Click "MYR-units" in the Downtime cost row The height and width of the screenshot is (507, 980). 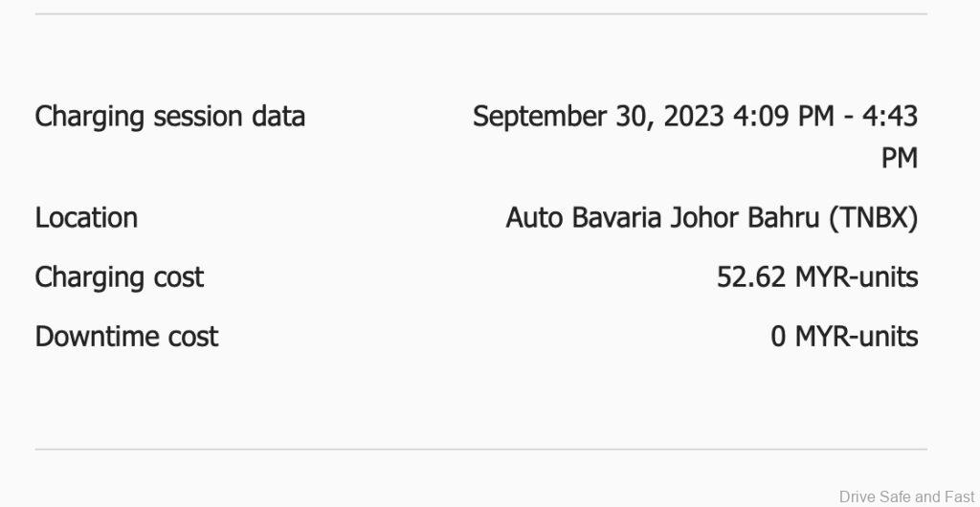857,337
